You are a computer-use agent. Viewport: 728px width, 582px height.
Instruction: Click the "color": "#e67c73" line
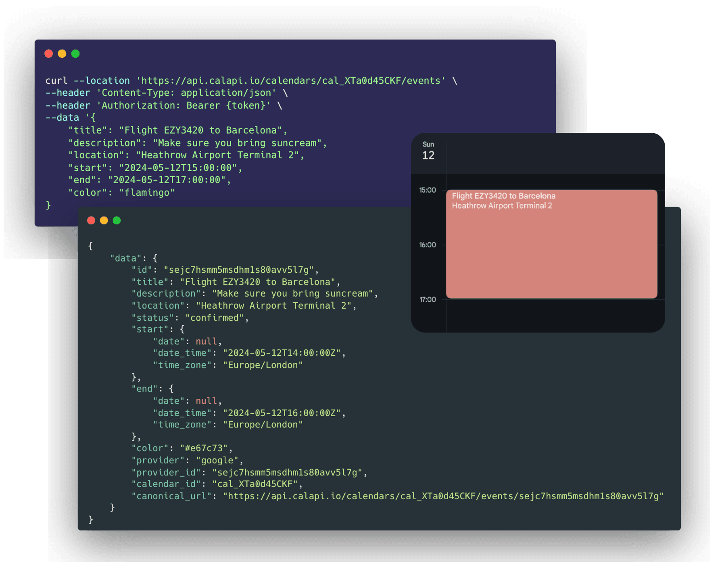(x=182, y=448)
